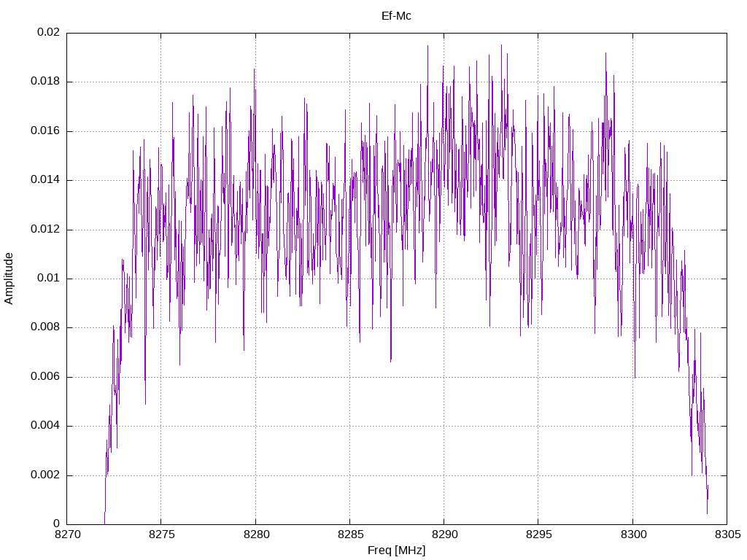Image resolution: width=747 pixels, height=560 pixels.
Task: Select the 8270 x-axis tick label
Action: [x=68, y=534]
